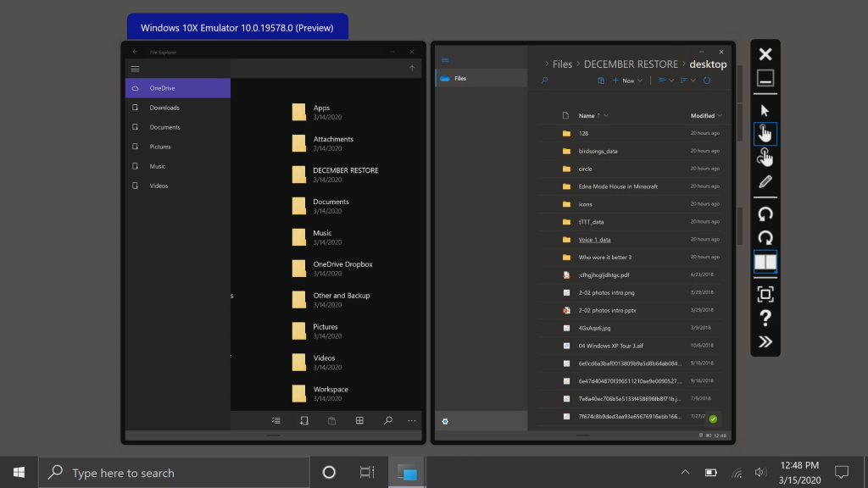The height and width of the screenshot is (488, 868).
Task: Open Task View in taskbar
Action: point(367,473)
